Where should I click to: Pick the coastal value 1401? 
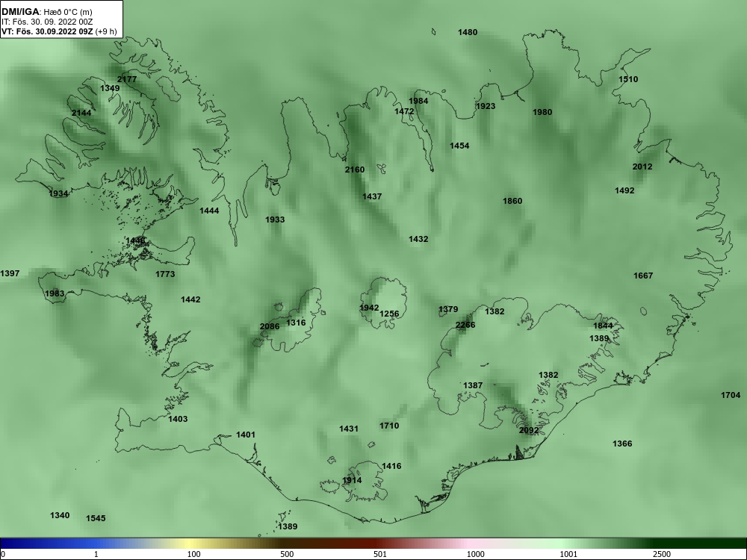245,435
